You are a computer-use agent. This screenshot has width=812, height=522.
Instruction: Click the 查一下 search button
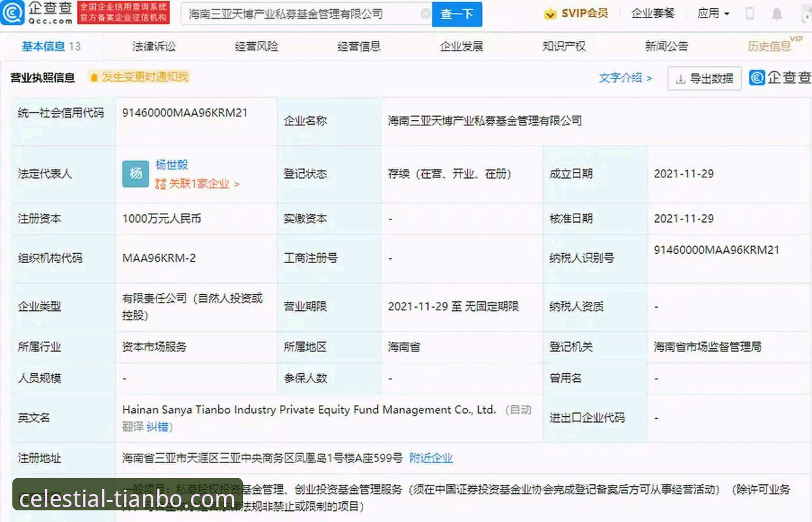pyautogui.click(x=457, y=14)
